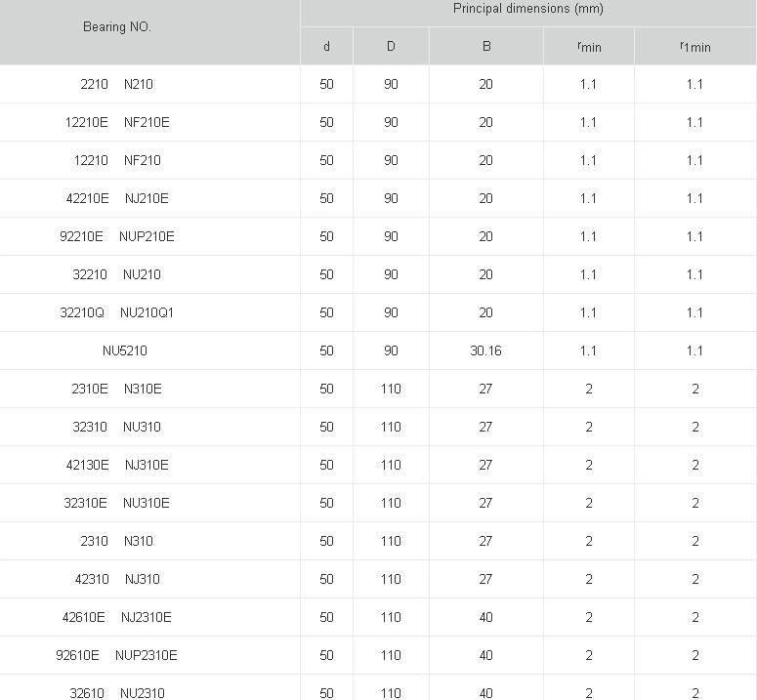Click the 42130E NJ310E bearing entry
757x700 pixels.
click(x=116, y=465)
